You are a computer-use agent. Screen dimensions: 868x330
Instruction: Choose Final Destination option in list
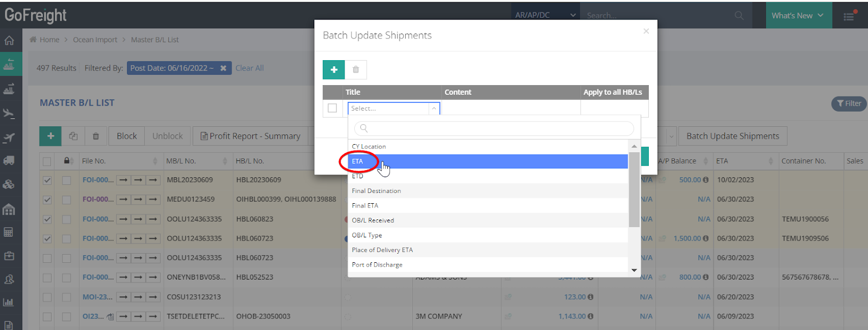point(376,191)
